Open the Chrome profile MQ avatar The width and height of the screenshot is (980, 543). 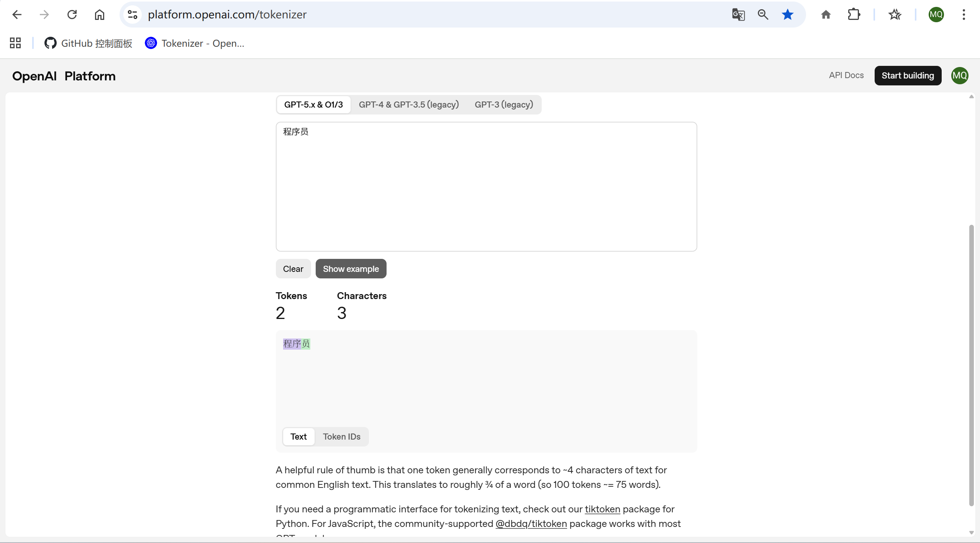click(x=936, y=15)
